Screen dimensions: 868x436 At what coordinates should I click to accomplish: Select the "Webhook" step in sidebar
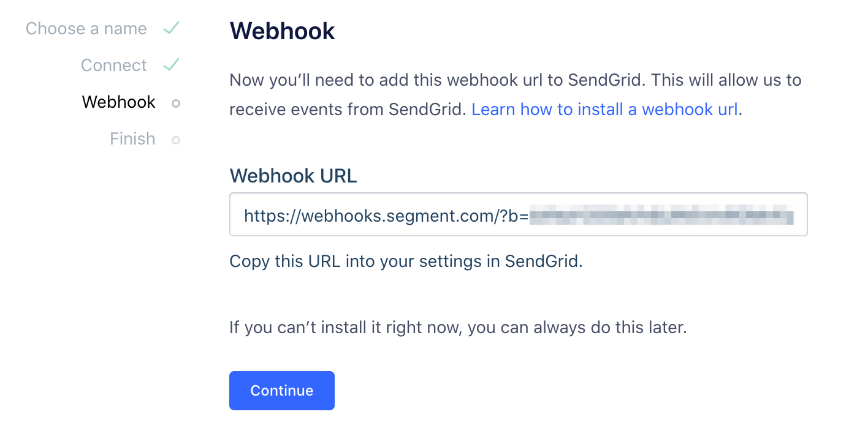point(118,102)
